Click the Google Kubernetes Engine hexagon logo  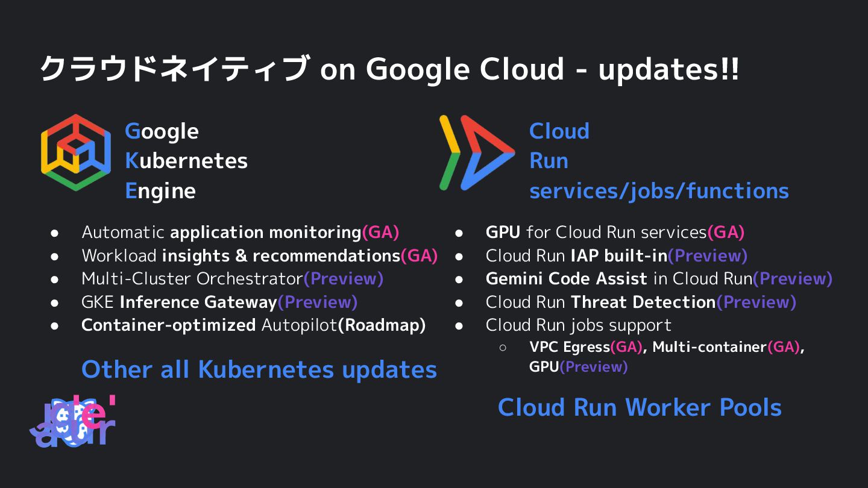76,152
